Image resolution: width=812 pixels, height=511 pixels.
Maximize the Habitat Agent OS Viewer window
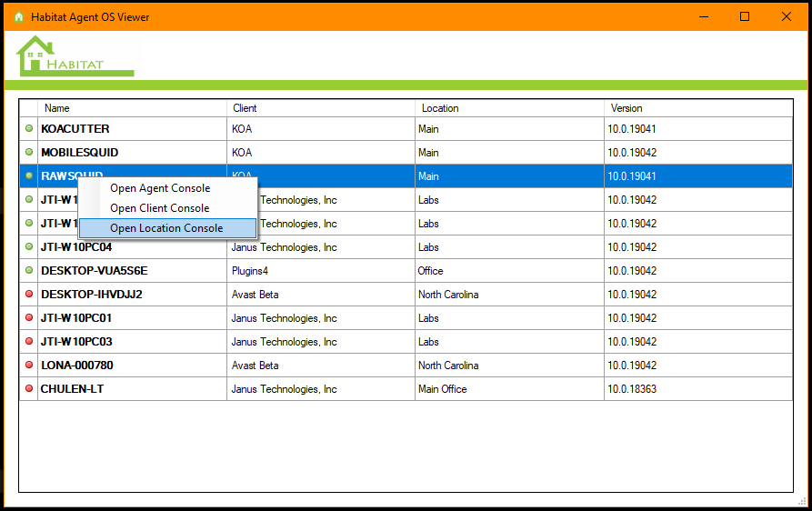(745, 16)
